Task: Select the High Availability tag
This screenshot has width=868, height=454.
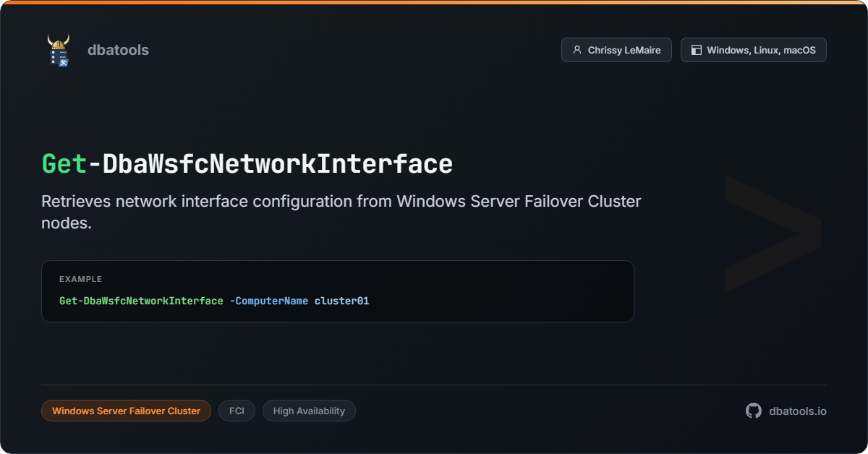Action: point(309,411)
